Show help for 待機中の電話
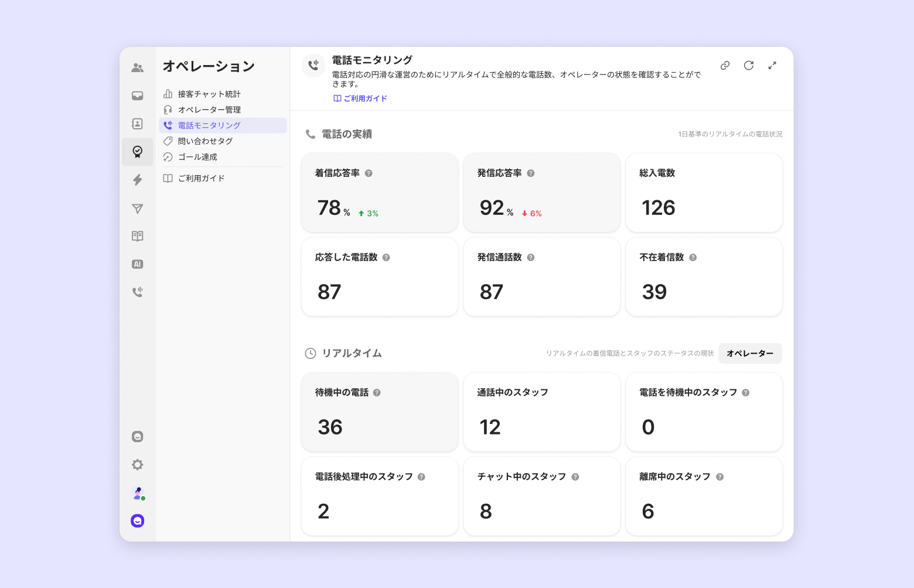914x588 pixels. click(x=377, y=393)
